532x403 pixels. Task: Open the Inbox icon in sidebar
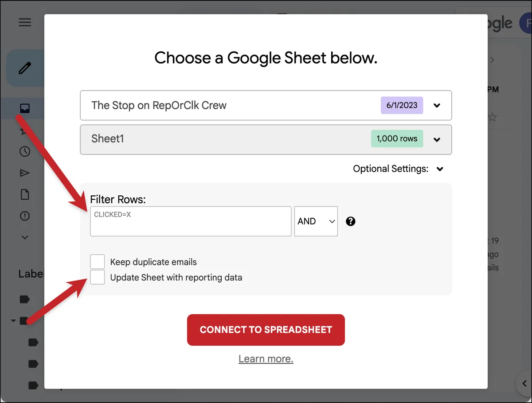click(25, 108)
